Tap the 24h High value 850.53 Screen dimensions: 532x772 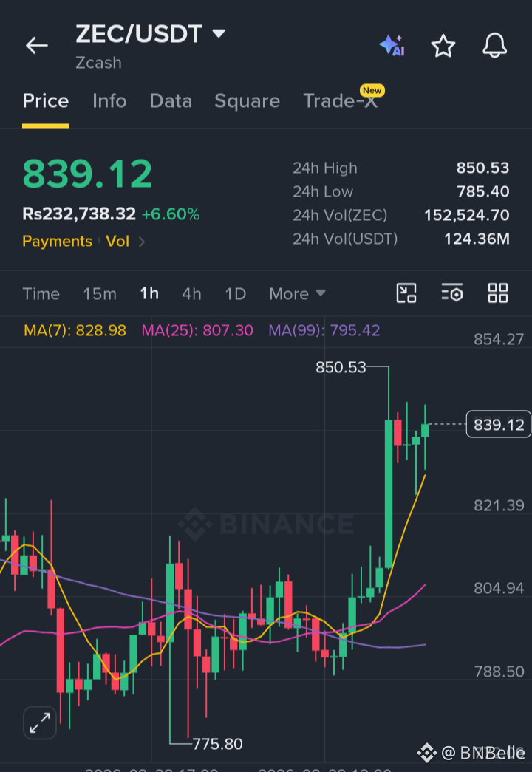point(482,168)
